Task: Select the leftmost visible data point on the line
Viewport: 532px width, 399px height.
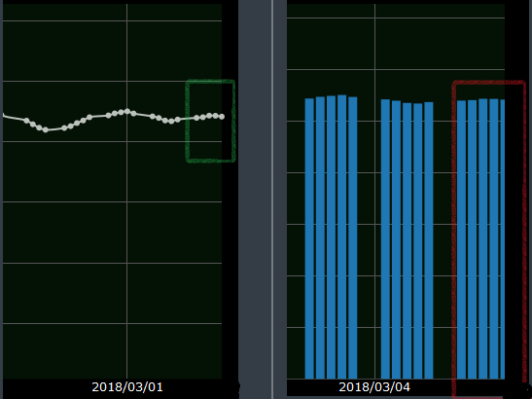Action: 26,121
